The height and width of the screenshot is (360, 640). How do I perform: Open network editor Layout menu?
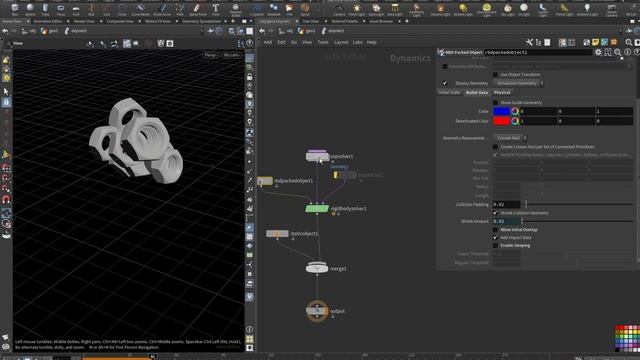click(341, 42)
